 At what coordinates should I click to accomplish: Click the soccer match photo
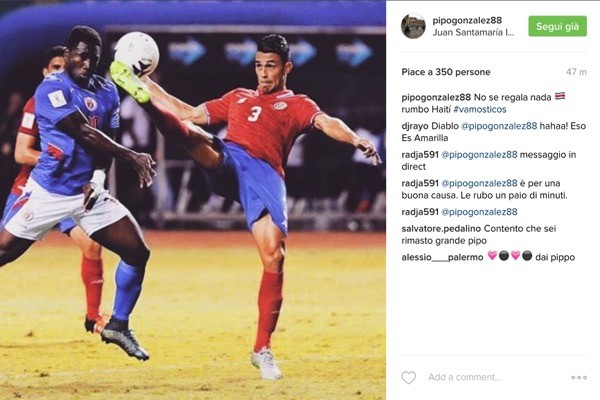click(193, 200)
